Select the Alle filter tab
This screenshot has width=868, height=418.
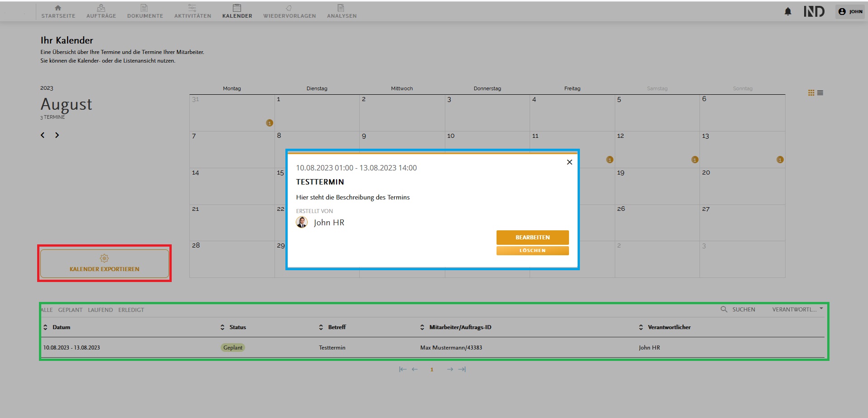click(x=47, y=310)
